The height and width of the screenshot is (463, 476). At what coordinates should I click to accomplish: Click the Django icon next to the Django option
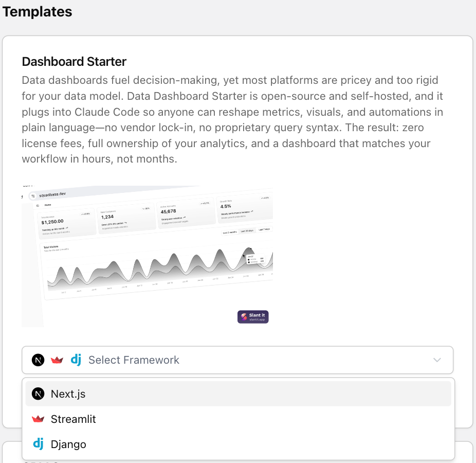[39, 444]
